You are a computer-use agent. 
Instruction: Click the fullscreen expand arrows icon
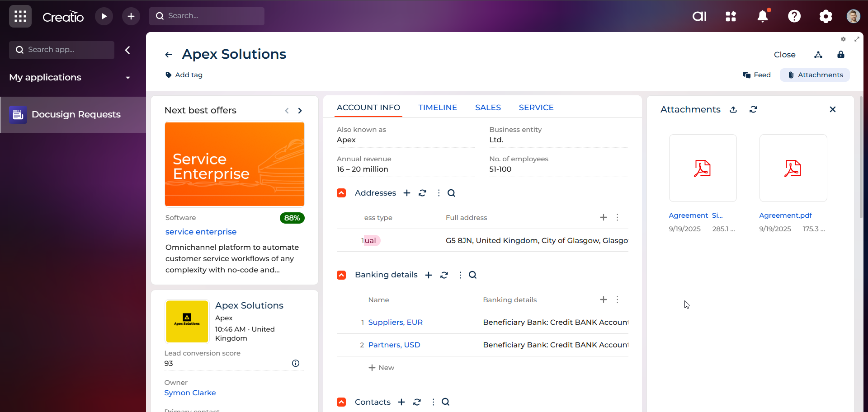click(x=857, y=39)
